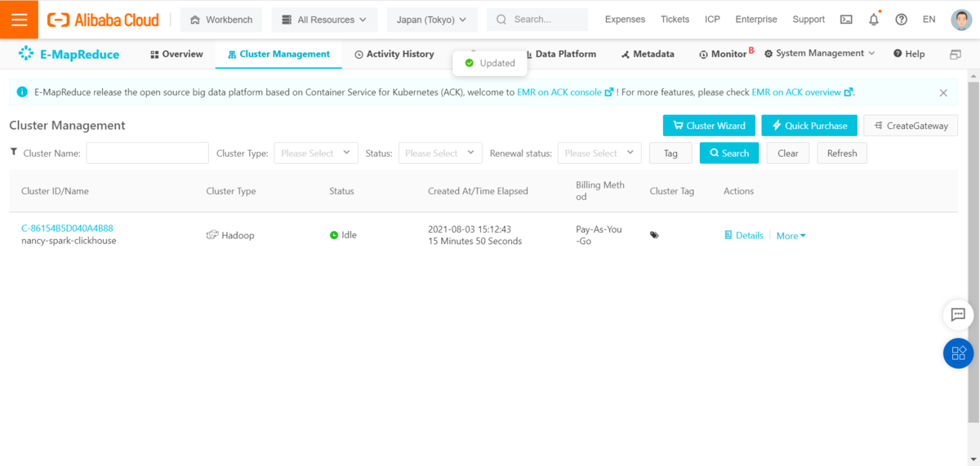This screenshot has height=466, width=980.
Task: Click the CreateGateway button
Action: 911,126
